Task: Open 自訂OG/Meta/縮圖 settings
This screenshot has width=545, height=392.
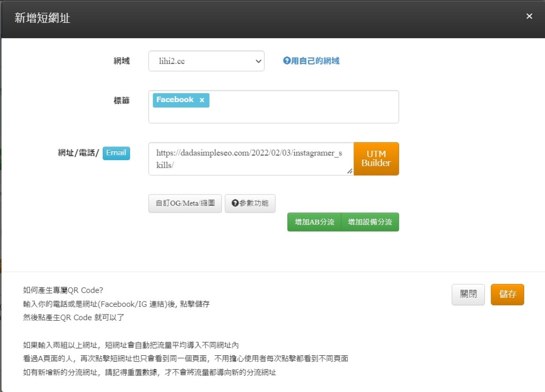Action: coord(185,204)
